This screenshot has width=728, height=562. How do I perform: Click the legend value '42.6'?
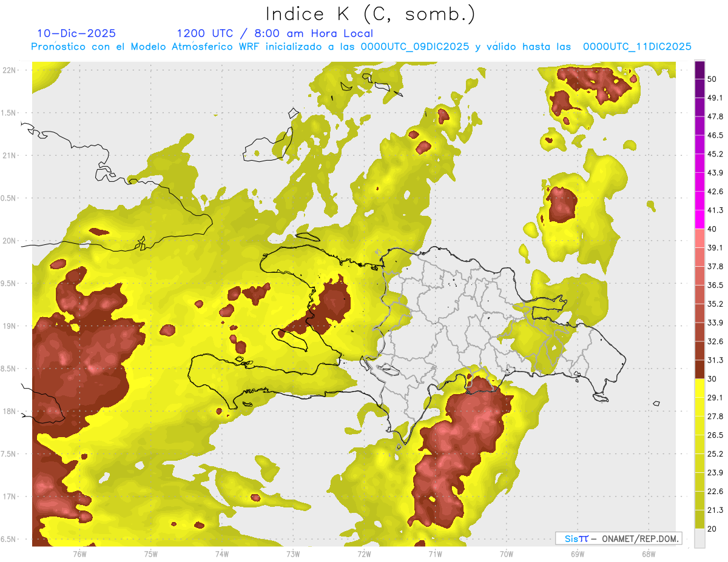coord(716,192)
